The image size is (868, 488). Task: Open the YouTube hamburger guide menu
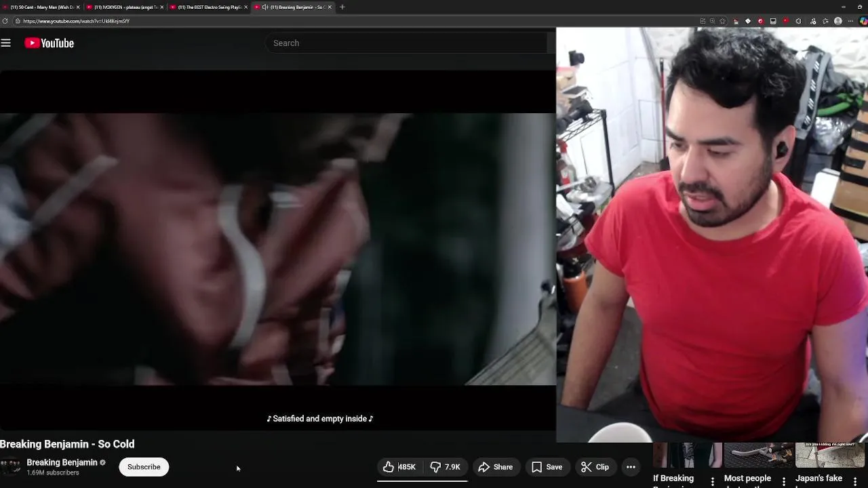pos(6,43)
